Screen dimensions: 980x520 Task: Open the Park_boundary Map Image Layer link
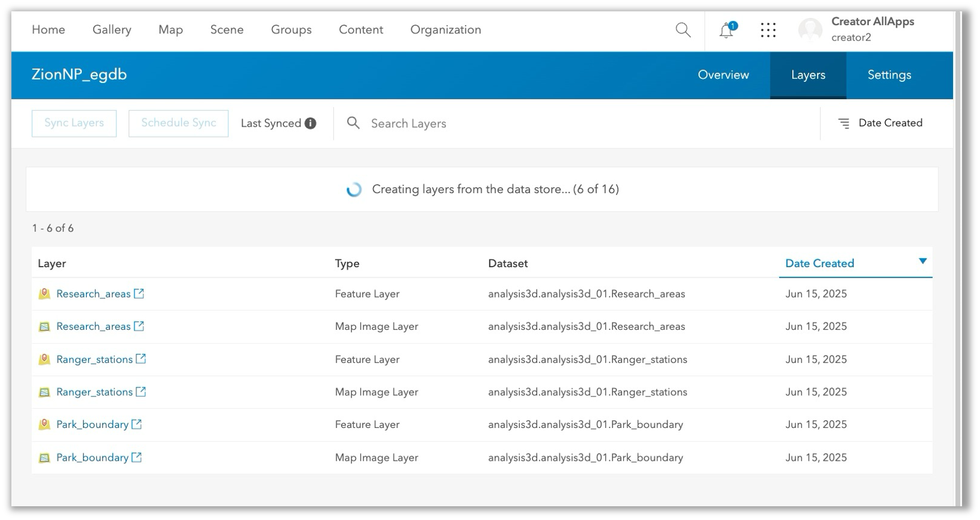[93, 458]
